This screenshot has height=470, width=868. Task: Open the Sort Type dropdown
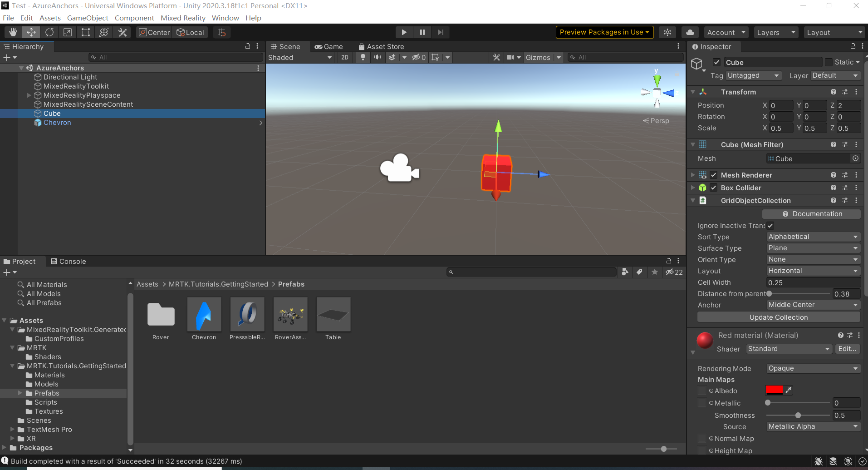[x=813, y=237]
